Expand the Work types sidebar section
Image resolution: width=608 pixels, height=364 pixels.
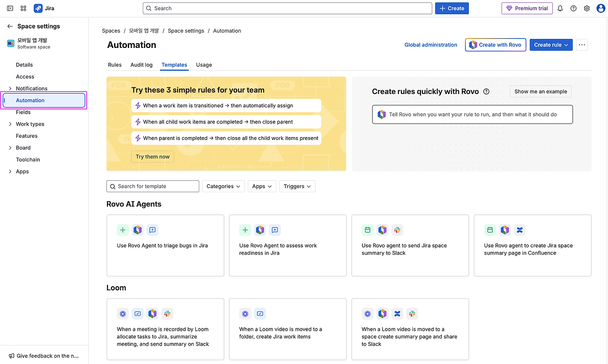coord(10,124)
